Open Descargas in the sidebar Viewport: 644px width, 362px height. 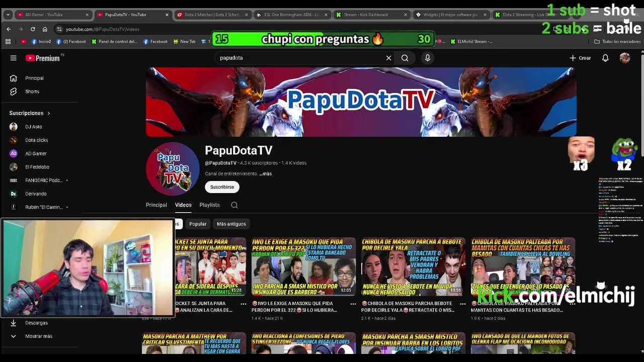[36, 323]
